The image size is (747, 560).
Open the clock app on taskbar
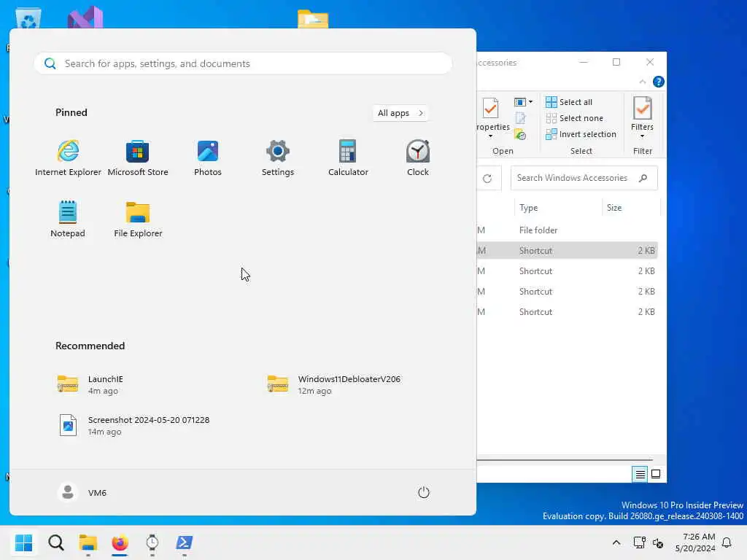coord(152,542)
